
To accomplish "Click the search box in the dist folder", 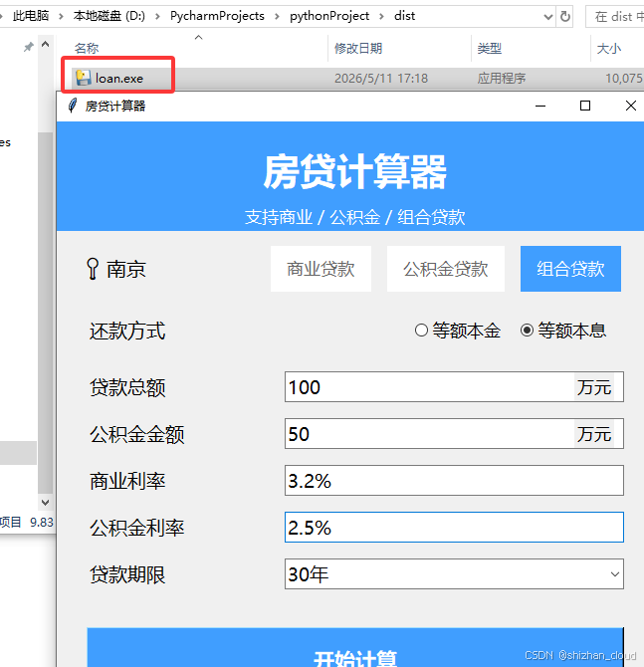I will [x=615, y=17].
